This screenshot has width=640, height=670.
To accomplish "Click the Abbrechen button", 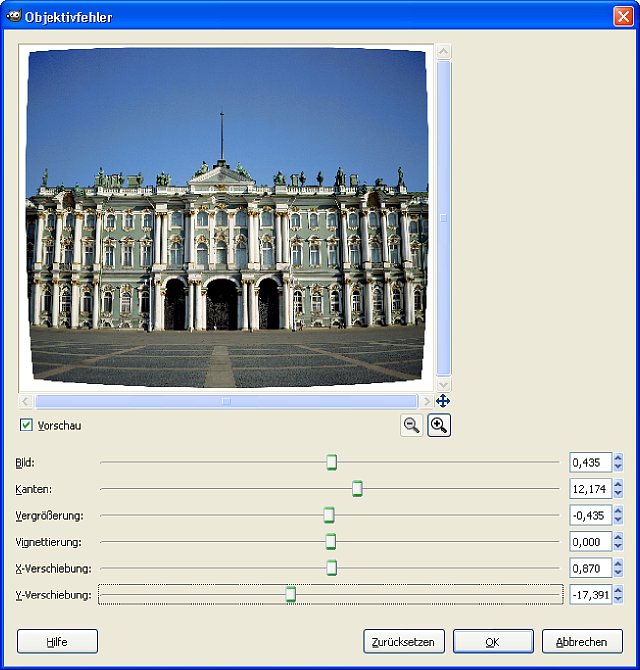I will tap(582, 641).
